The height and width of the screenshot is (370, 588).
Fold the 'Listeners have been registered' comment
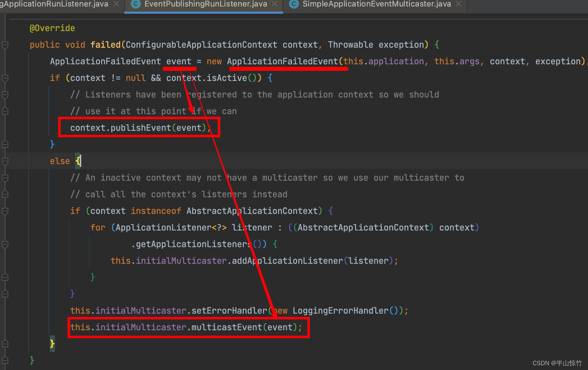click(x=5, y=95)
